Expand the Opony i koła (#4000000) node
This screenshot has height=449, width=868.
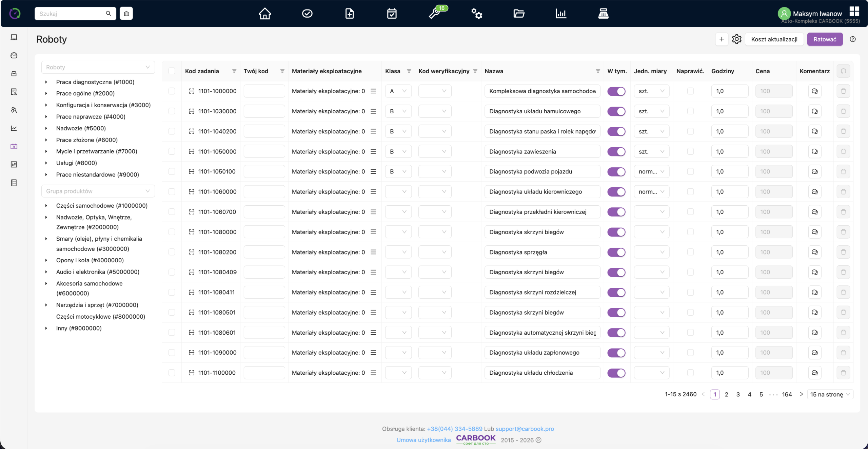pos(46,260)
